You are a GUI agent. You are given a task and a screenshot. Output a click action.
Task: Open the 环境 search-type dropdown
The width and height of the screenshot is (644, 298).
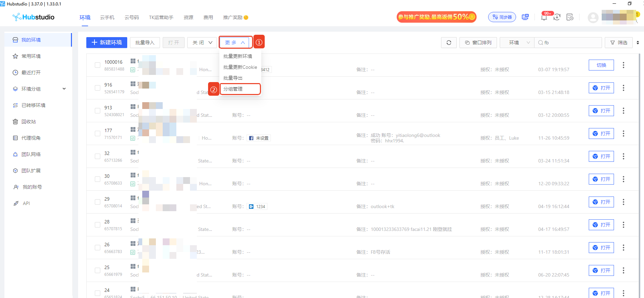tap(517, 43)
